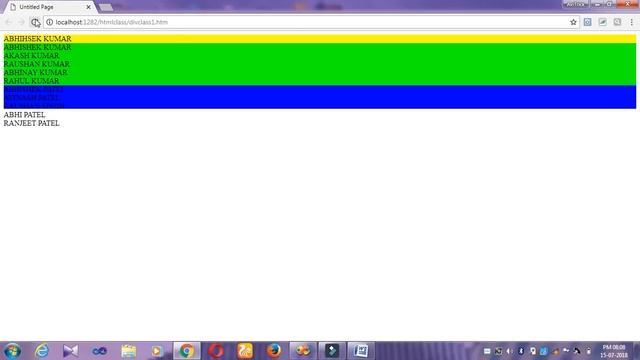640x360 pixels.
Task: Open a new tab with the new-tab button
Action: (x=106, y=7)
